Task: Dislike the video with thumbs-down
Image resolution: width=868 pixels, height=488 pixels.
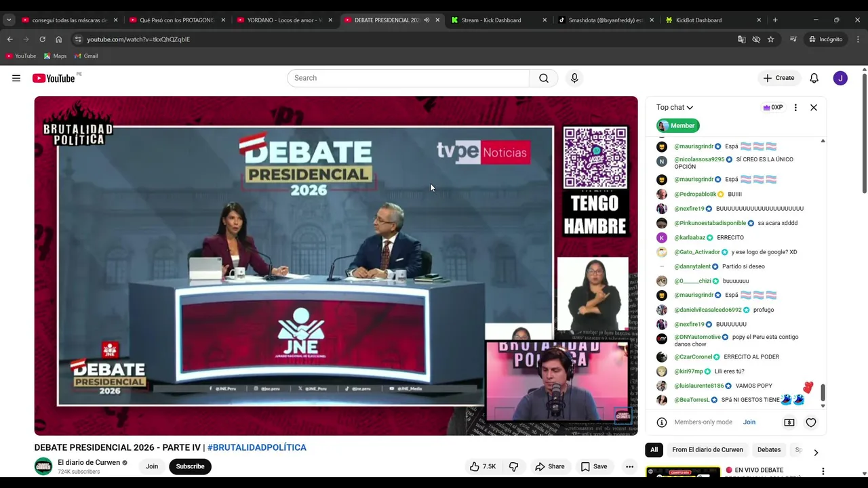Action: point(514,466)
